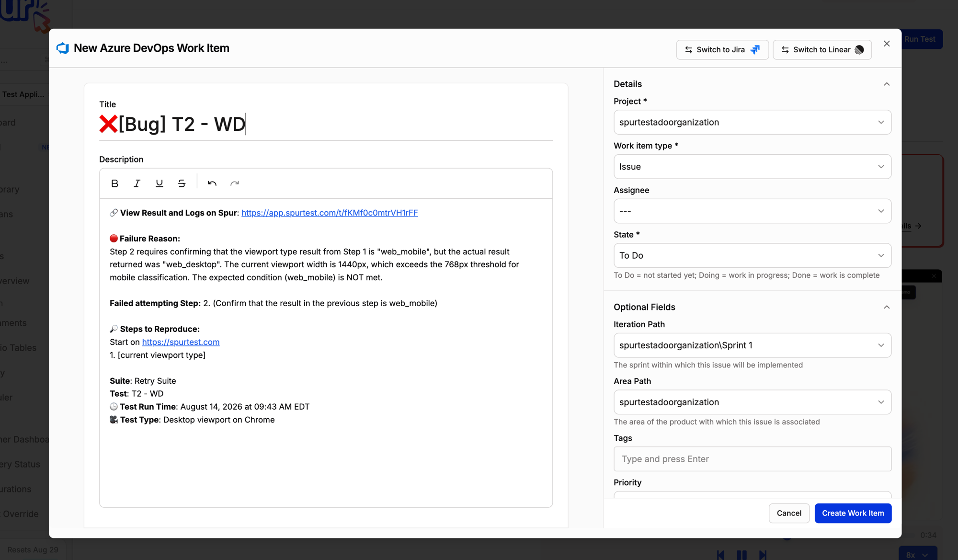The height and width of the screenshot is (560, 958).
Task: Click the Tags input field
Action: pyautogui.click(x=752, y=459)
